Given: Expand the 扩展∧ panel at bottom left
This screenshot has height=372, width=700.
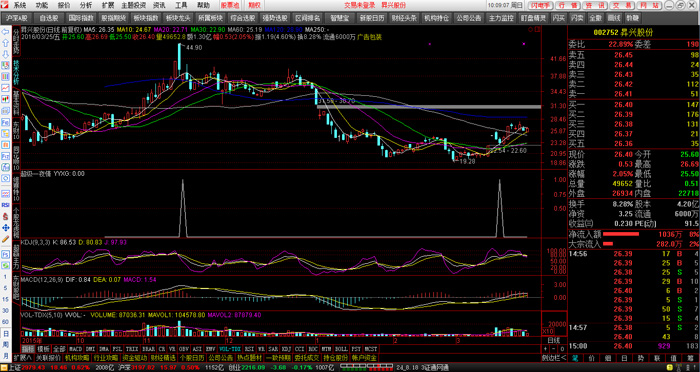Looking at the screenshot, I should [22, 358].
